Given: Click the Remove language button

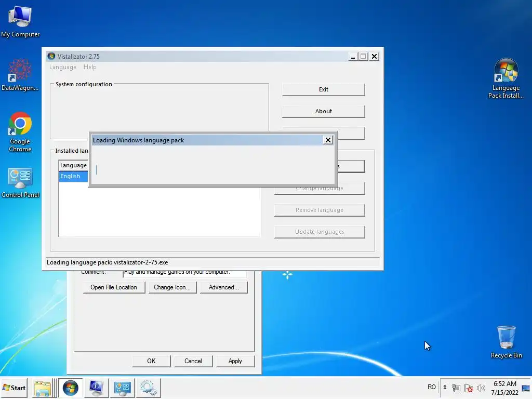Looking at the screenshot, I should (320, 210).
